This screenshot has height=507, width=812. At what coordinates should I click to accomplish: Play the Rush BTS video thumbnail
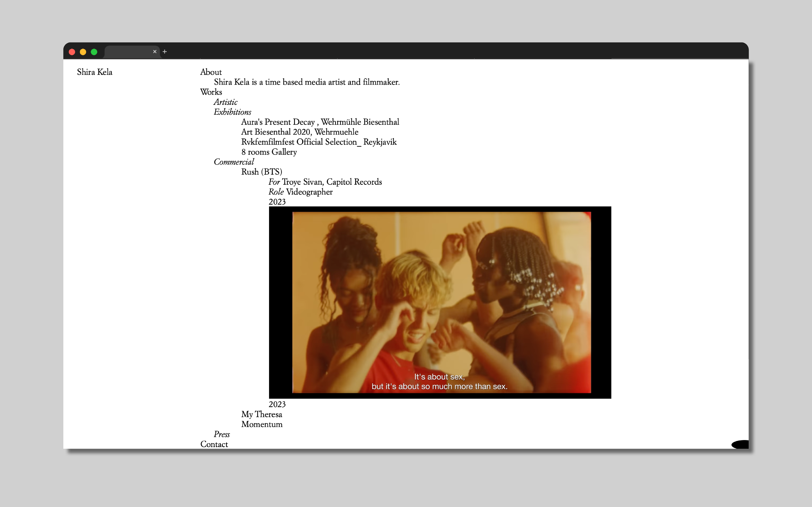tap(440, 302)
